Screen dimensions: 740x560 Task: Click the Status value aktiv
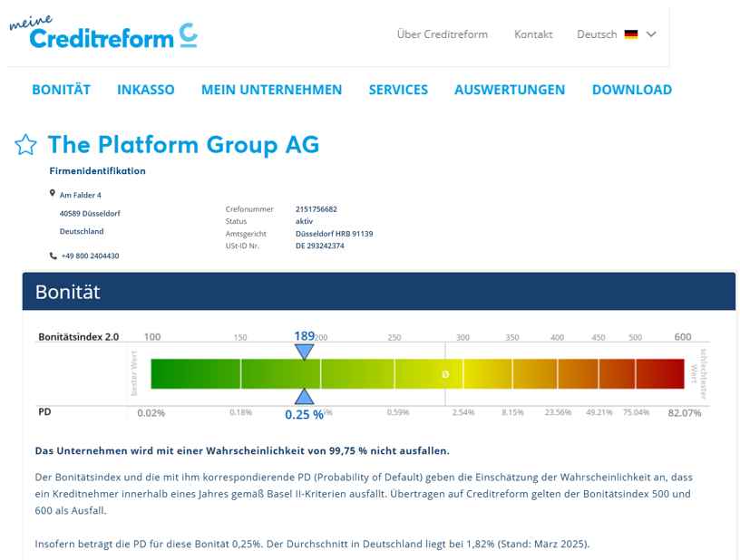coord(305,221)
